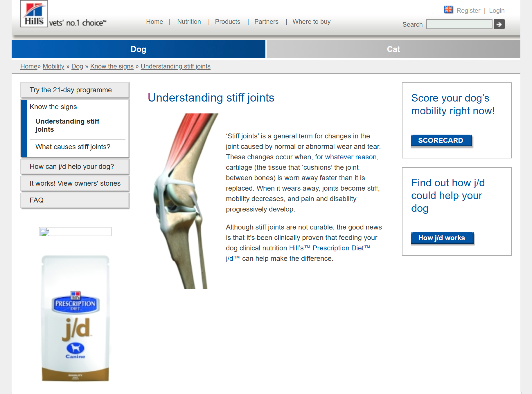Viewport: 532px width, 394px height.
Task: Open It works! View owners' stories
Action: point(75,183)
